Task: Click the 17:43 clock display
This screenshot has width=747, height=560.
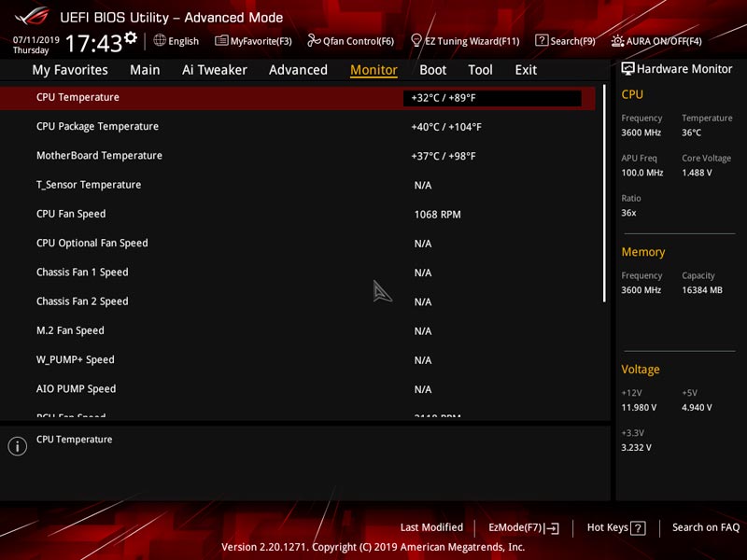Action: 94,43
